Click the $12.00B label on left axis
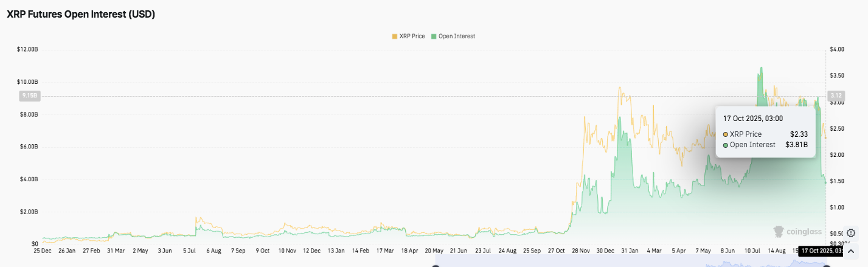Viewport: 868px width, 267px height. click(x=28, y=49)
